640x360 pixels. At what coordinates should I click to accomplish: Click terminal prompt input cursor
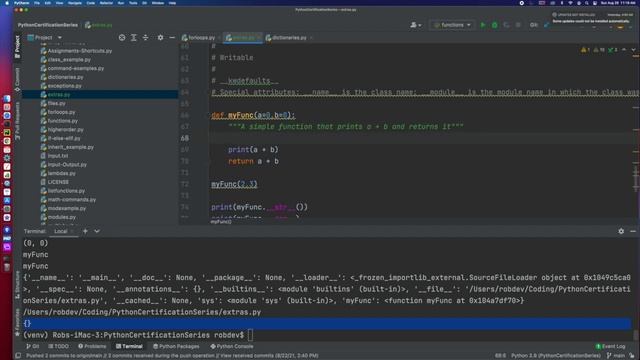point(250,335)
